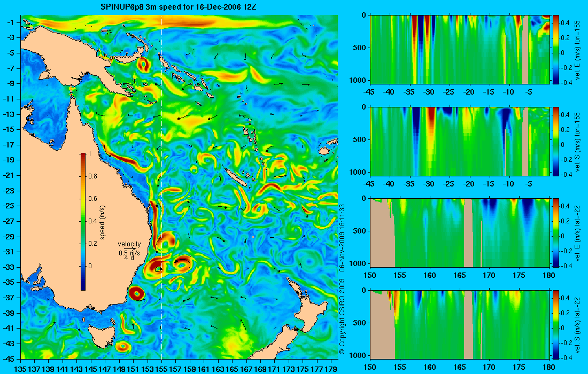Click the 'vel. S (m/s) lat=-22' axis label
The height and width of the screenshot is (374, 588).
pos(577,325)
